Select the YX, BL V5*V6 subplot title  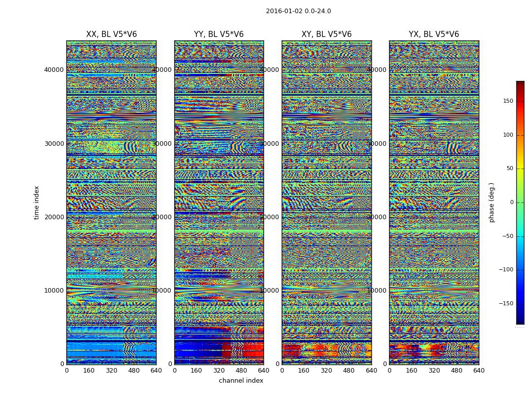[x=434, y=34]
